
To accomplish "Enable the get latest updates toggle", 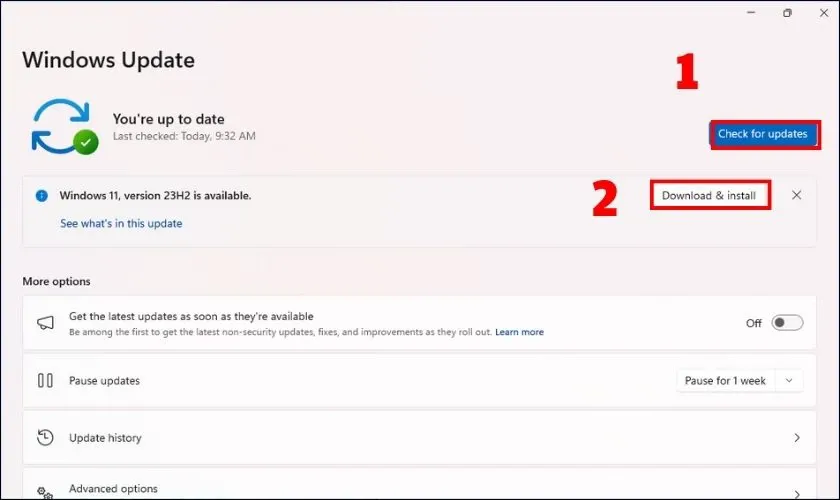I will coord(787,323).
